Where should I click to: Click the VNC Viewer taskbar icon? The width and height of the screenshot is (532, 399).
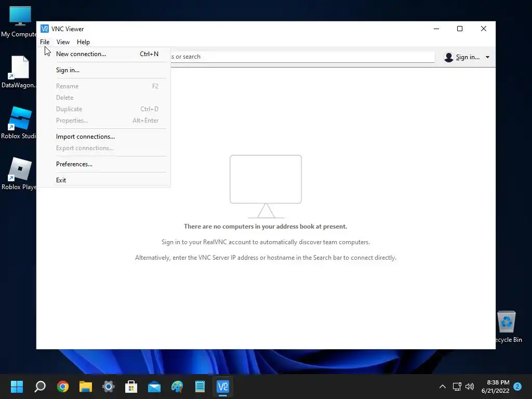point(223,386)
